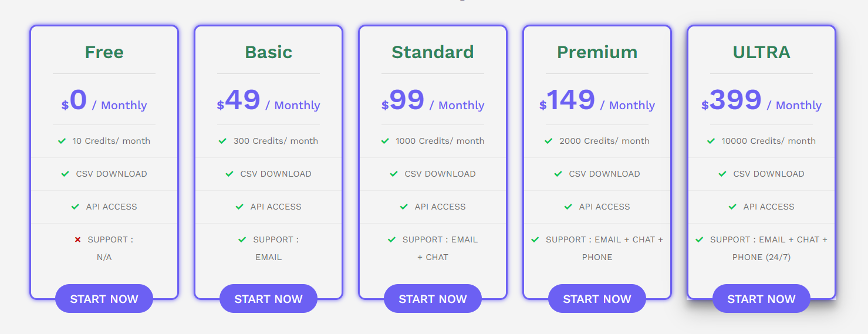Click checkmark beside 10000 Credits/ month

(x=711, y=141)
